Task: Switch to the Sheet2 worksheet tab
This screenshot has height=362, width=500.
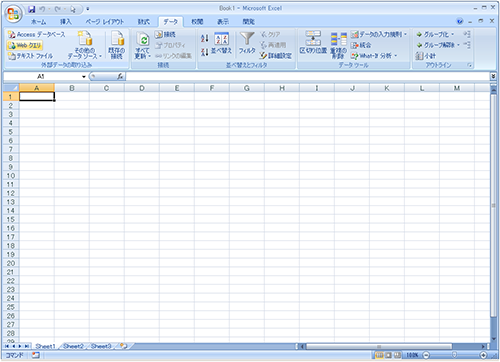Action: pos(73,346)
